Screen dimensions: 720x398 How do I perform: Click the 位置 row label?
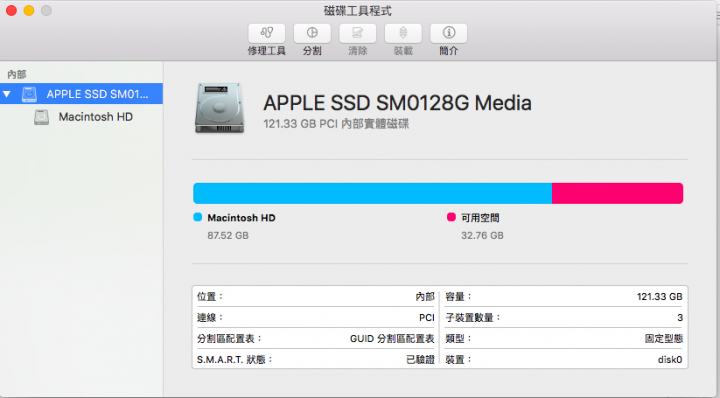tap(209, 297)
